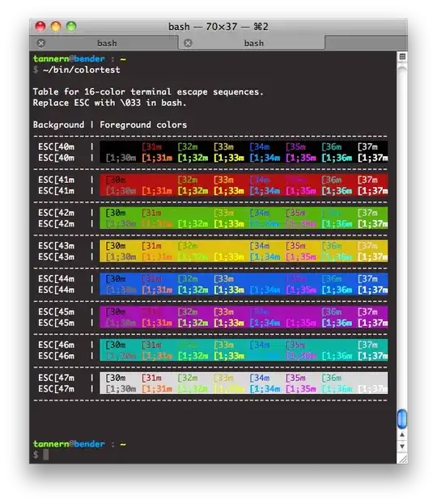437x504 pixels.
Task: Switch to the left bash tab
Action: (104, 43)
